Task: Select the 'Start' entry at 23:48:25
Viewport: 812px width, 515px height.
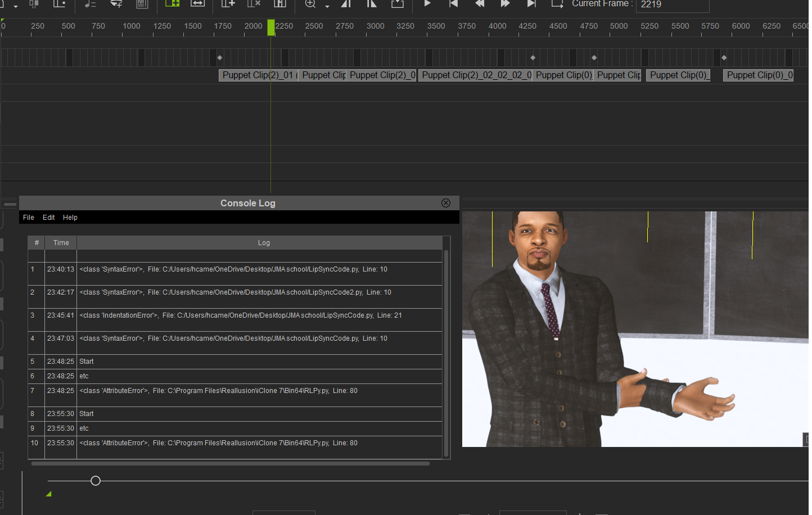Action: coord(235,362)
